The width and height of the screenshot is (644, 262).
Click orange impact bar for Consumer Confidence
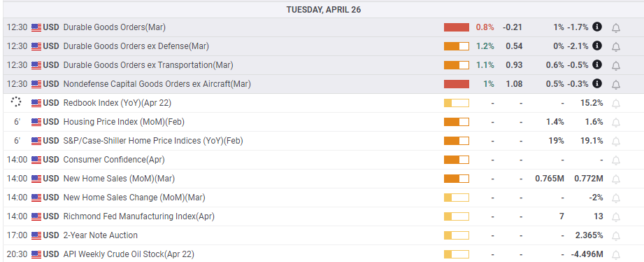pos(457,160)
